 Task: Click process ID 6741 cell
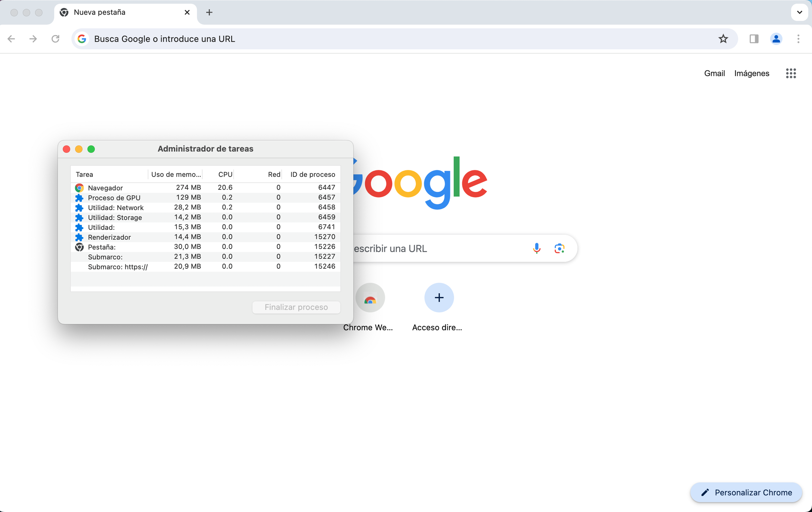click(x=326, y=227)
